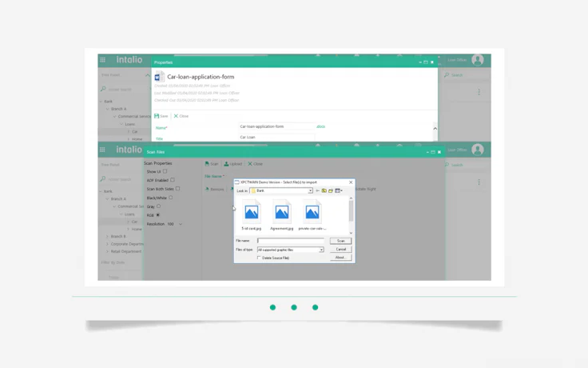Expand the Branch B node arrow

coord(107,236)
